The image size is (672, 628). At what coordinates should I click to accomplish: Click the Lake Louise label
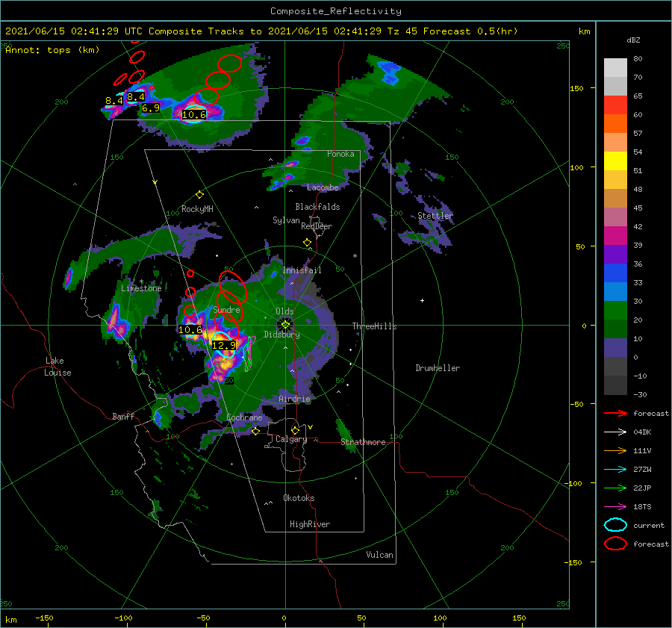pos(57,367)
